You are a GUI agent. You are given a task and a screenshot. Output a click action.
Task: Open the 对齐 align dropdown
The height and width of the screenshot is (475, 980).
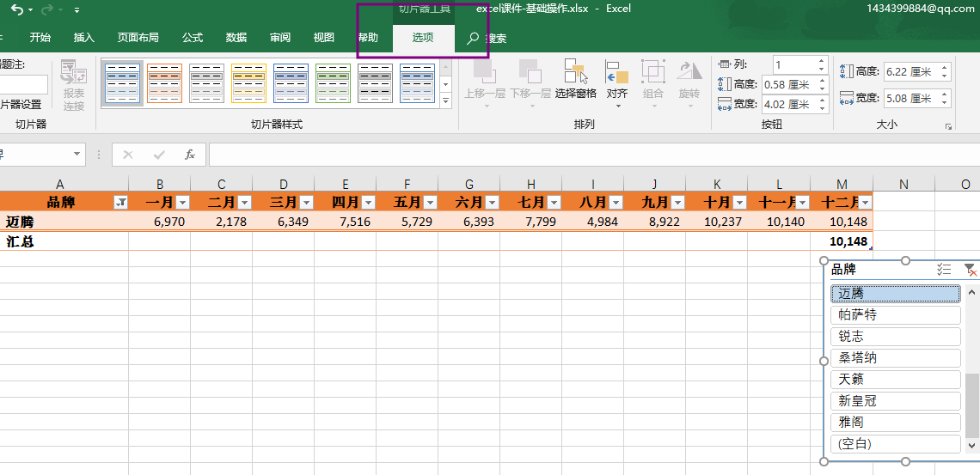[x=617, y=84]
